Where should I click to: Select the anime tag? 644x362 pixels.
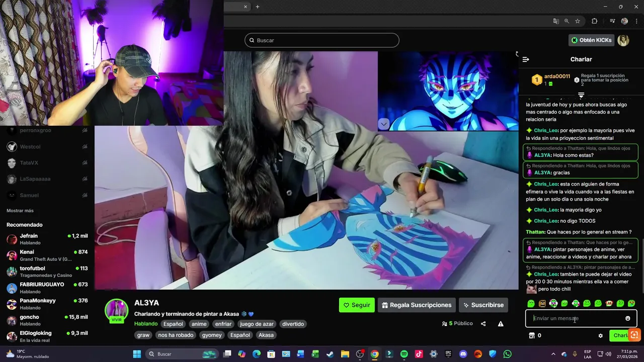pos(199,324)
